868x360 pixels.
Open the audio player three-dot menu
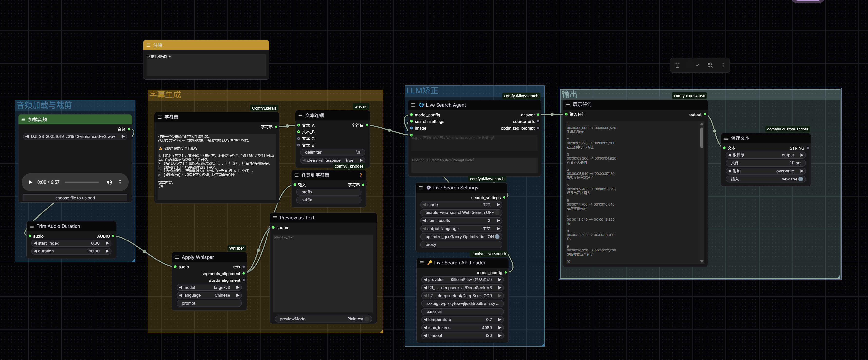click(120, 182)
